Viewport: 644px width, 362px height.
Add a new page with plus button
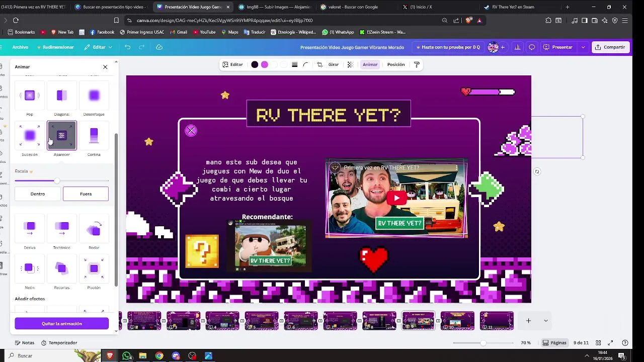[528, 321]
